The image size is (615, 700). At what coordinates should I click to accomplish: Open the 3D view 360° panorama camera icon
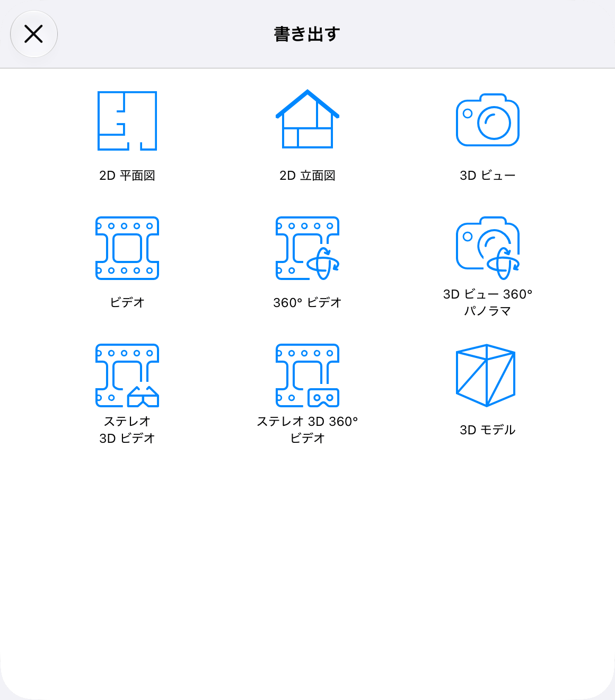tap(488, 248)
